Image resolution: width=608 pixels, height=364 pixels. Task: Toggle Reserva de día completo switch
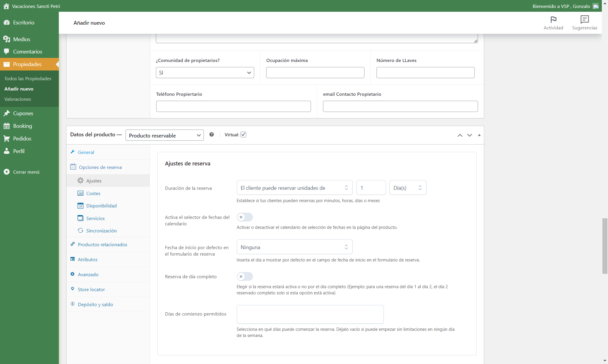pyautogui.click(x=245, y=276)
